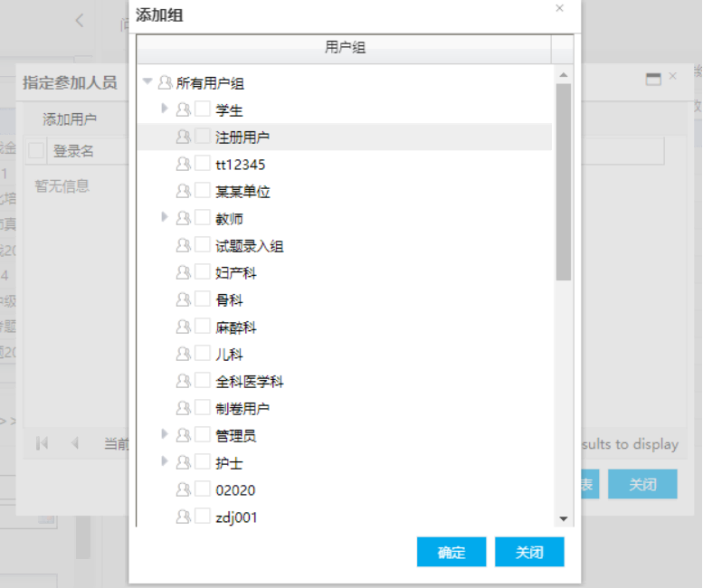
Task: Close the 添加组 dialog with X
Action: [559, 8]
